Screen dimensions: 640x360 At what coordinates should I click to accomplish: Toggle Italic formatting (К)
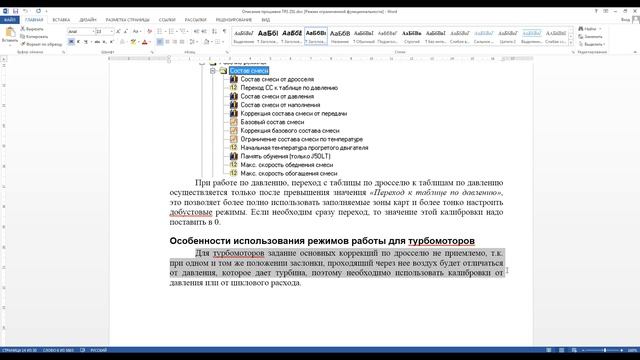(78, 42)
